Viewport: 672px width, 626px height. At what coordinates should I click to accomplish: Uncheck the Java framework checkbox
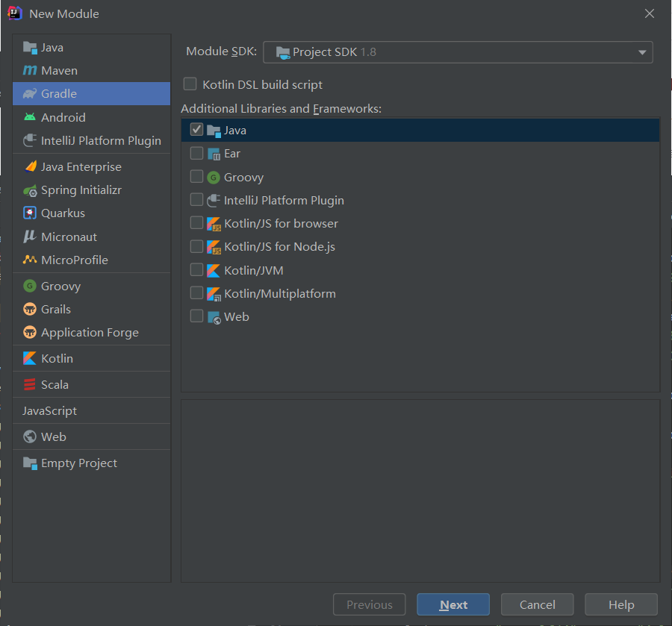pyautogui.click(x=196, y=129)
